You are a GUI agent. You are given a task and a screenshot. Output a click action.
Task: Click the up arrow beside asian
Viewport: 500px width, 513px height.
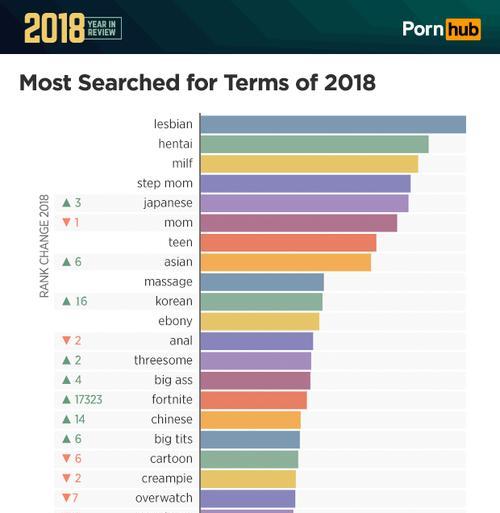[67, 262]
